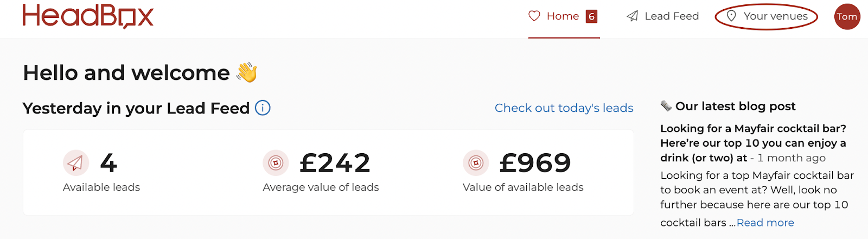Click the target icon beside £969
Screen dimensions: 868x239
476,163
